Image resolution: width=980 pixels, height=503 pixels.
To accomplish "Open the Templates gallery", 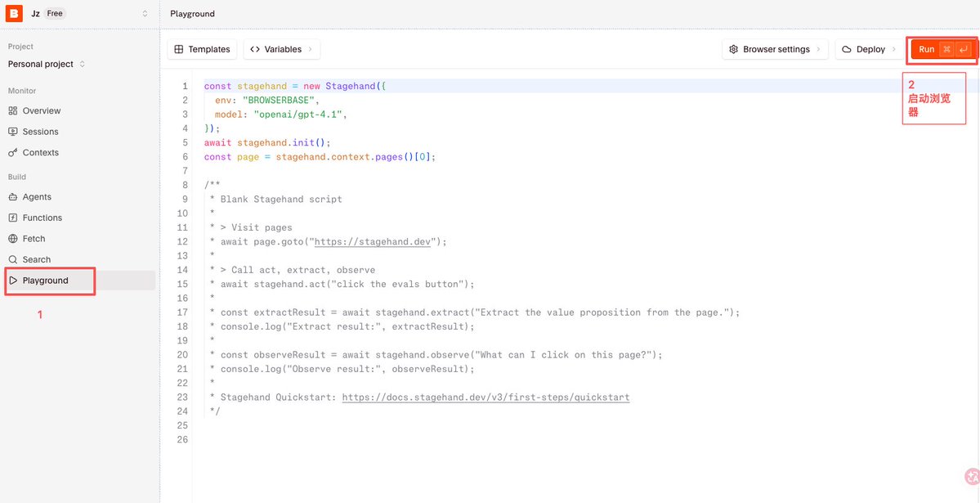I will 202,49.
